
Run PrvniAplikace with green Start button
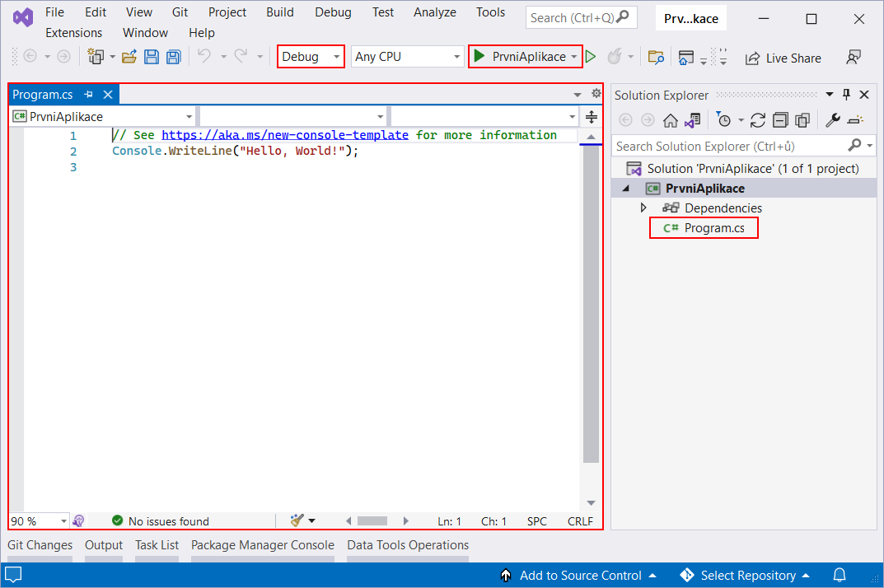[x=519, y=56]
